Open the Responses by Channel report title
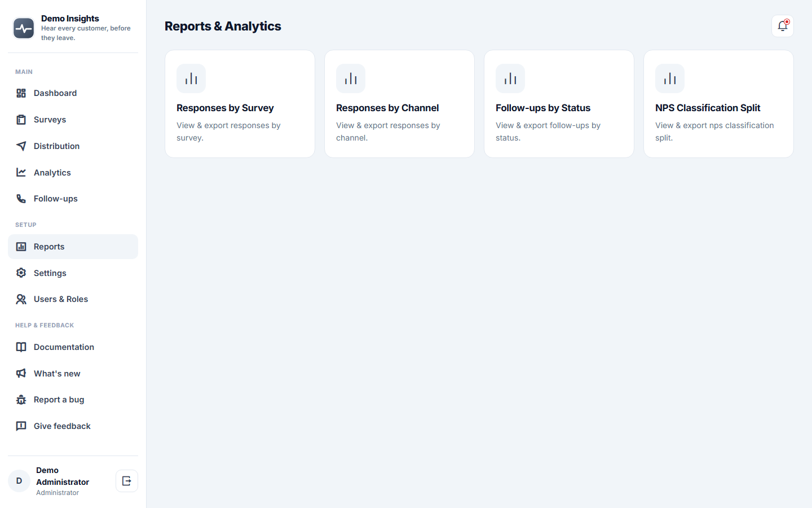The height and width of the screenshot is (508, 812). 387,108
